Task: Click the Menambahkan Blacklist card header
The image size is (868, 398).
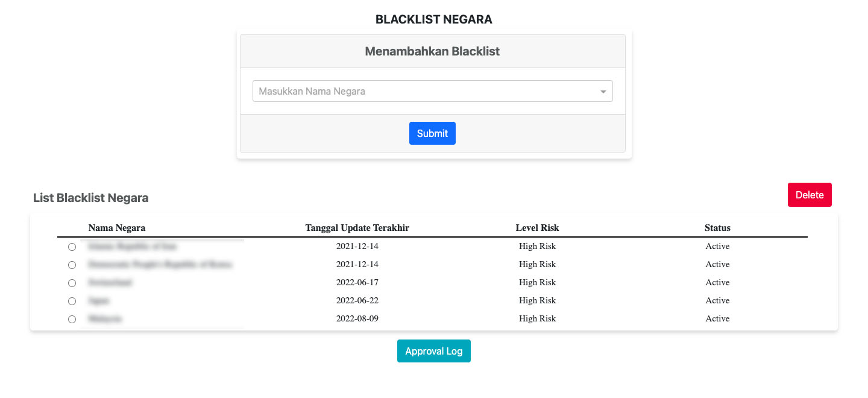Action: click(432, 51)
